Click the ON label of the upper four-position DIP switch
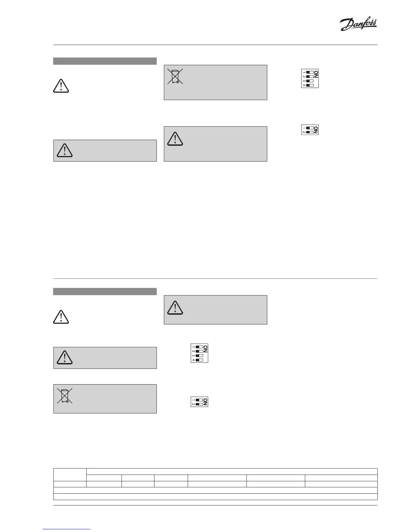 [x=316, y=74]
